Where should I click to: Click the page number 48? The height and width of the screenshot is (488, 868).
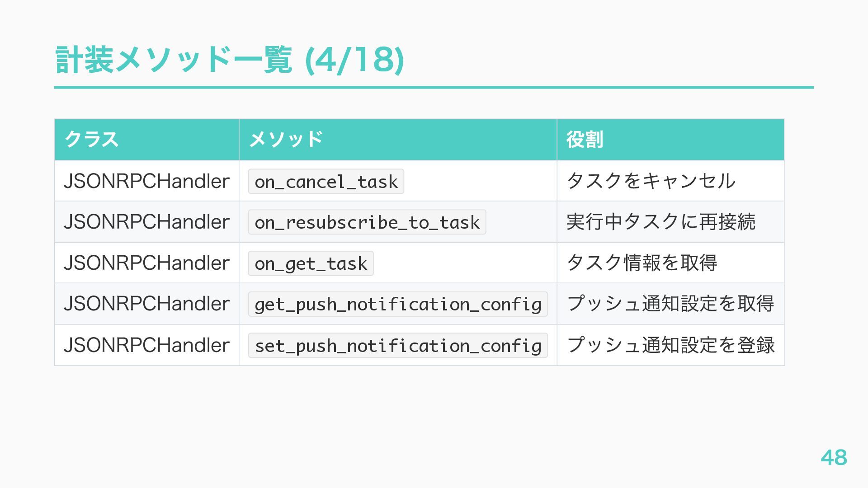[x=834, y=457]
